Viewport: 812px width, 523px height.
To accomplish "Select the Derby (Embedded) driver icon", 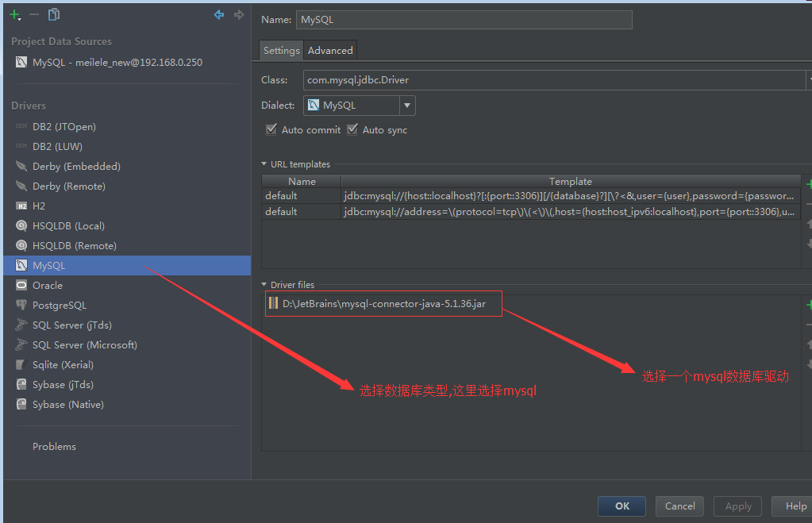I will [21, 166].
